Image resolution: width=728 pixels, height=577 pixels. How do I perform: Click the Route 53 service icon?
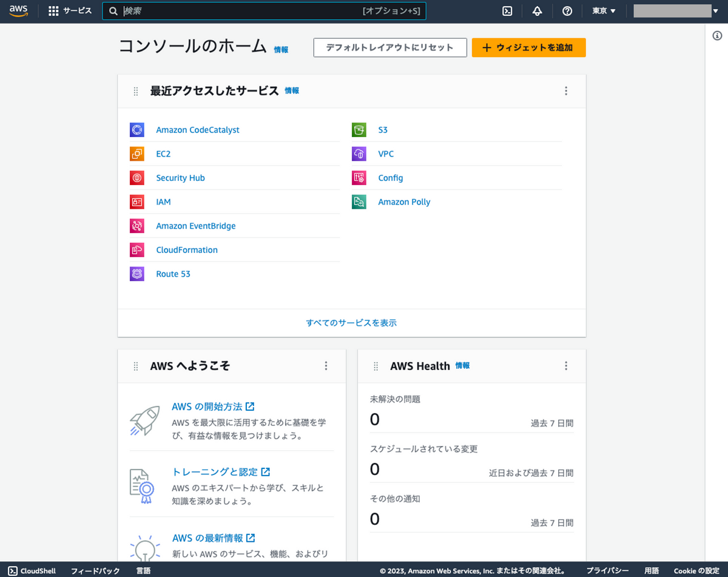coord(137,274)
